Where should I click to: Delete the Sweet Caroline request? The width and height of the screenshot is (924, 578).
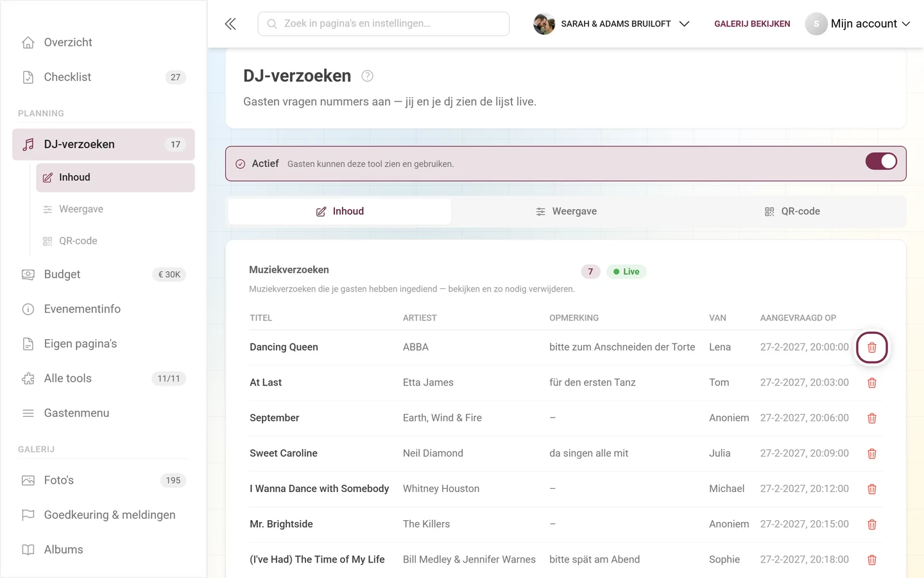[871, 453]
